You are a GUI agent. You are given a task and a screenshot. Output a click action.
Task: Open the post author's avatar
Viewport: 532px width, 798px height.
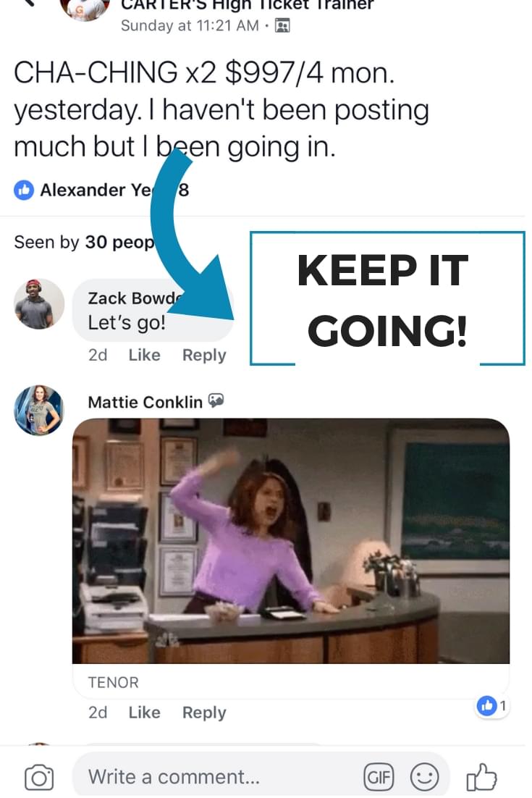coord(85,9)
